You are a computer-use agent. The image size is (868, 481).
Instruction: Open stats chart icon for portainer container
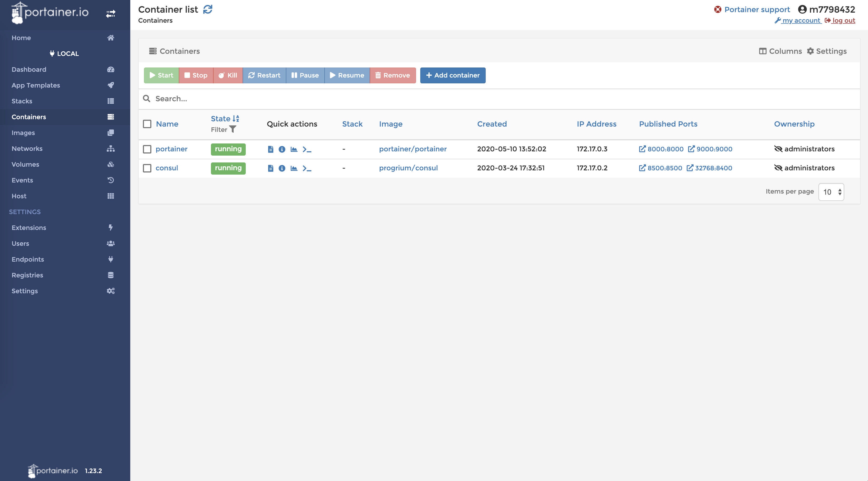pyautogui.click(x=294, y=149)
